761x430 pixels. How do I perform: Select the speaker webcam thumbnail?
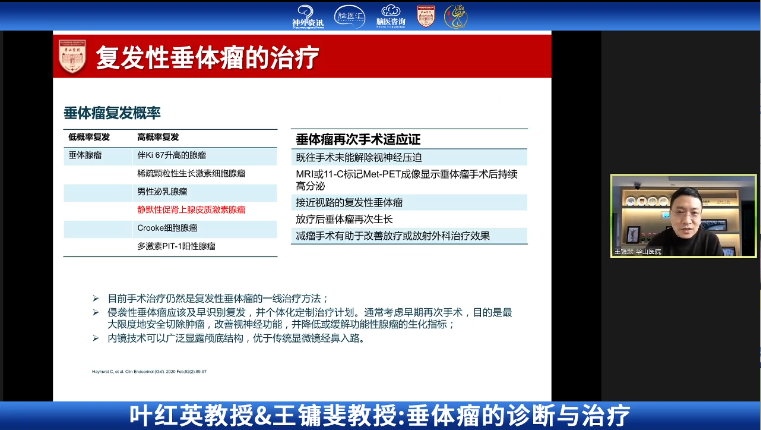683,215
